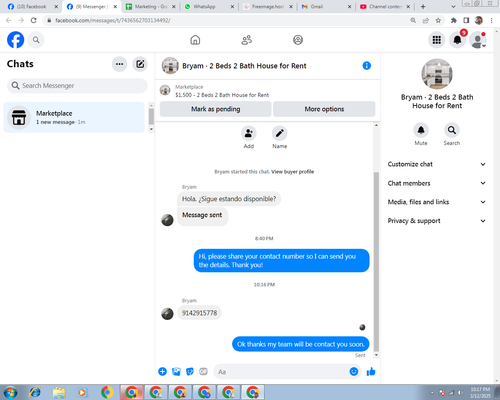Click the Search Messenger field
This screenshot has width=500, height=400.
(77, 86)
